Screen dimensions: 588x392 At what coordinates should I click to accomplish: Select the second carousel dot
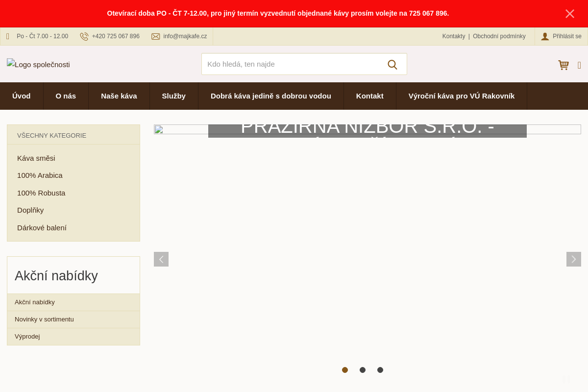click(363, 370)
